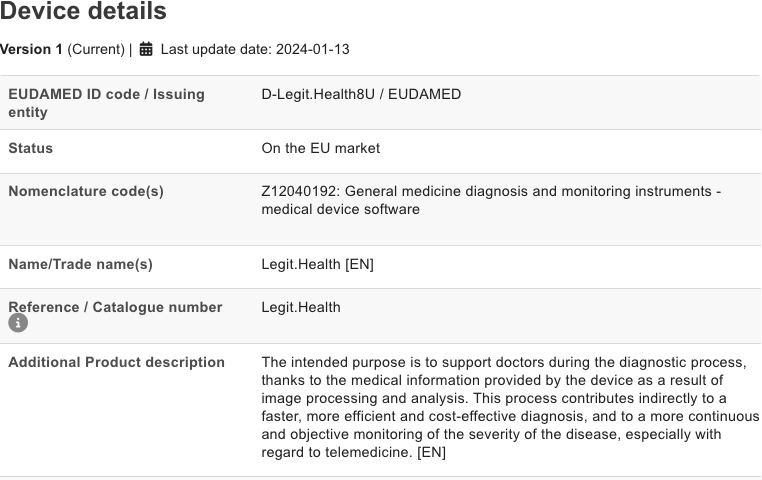Click the medical device software text line
Image resolution: width=762 pixels, height=480 pixels.
pyautogui.click(x=341, y=209)
